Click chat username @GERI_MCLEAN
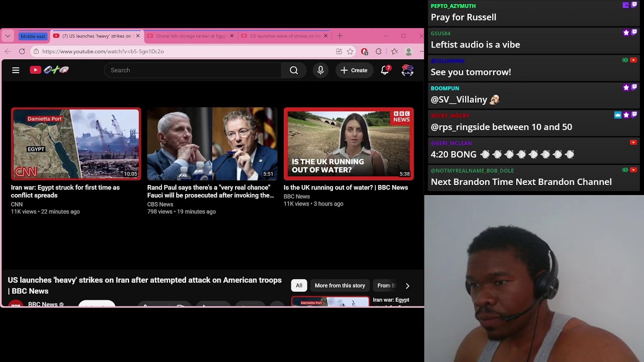The height and width of the screenshot is (362, 644). pyautogui.click(x=451, y=143)
